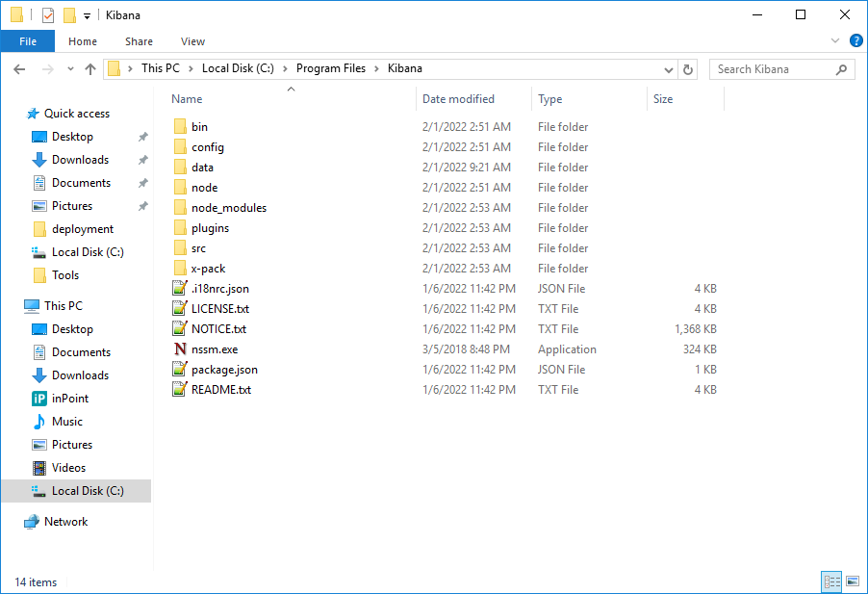This screenshot has height=594, width=868.
Task: Expand the Customize Quick Access Toolbar dropdown
Action: point(86,14)
